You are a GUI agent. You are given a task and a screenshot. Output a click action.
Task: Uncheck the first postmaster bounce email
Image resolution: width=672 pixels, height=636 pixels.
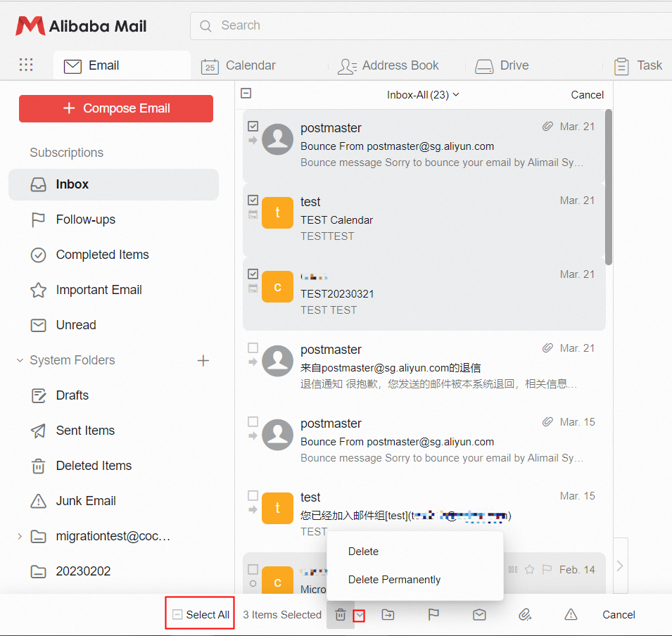pos(253,126)
